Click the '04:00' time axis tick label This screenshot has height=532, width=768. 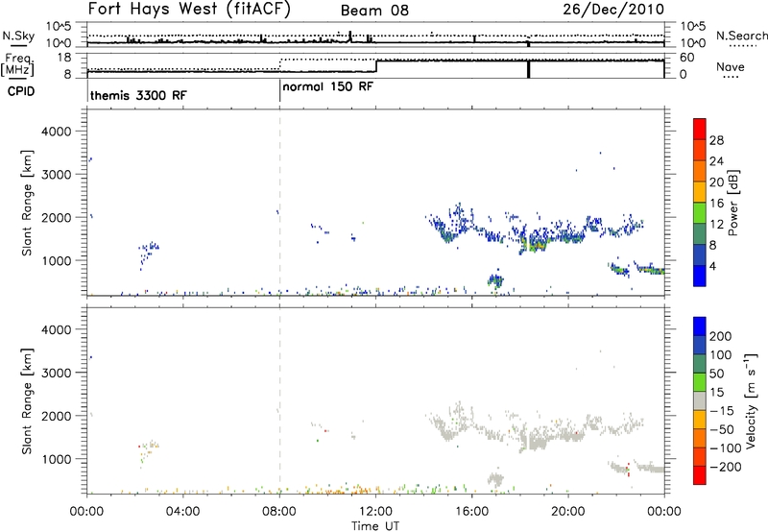click(x=183, y=512)
